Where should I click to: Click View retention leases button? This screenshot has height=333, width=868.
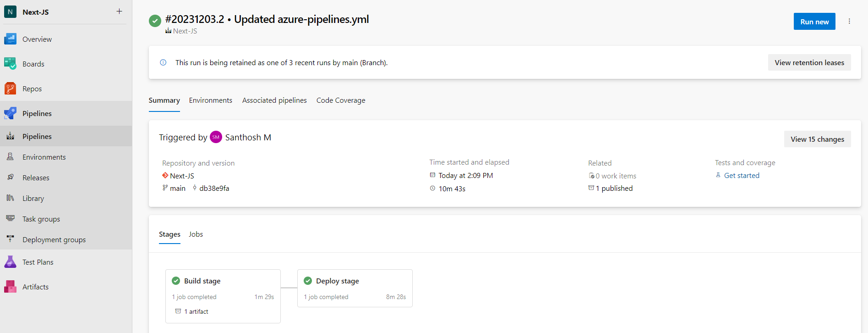(809, 62)
